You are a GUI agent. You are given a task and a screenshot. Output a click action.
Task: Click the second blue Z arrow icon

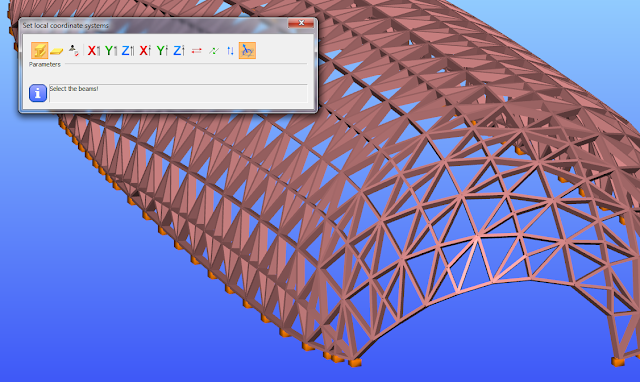[x=179, y=51]
